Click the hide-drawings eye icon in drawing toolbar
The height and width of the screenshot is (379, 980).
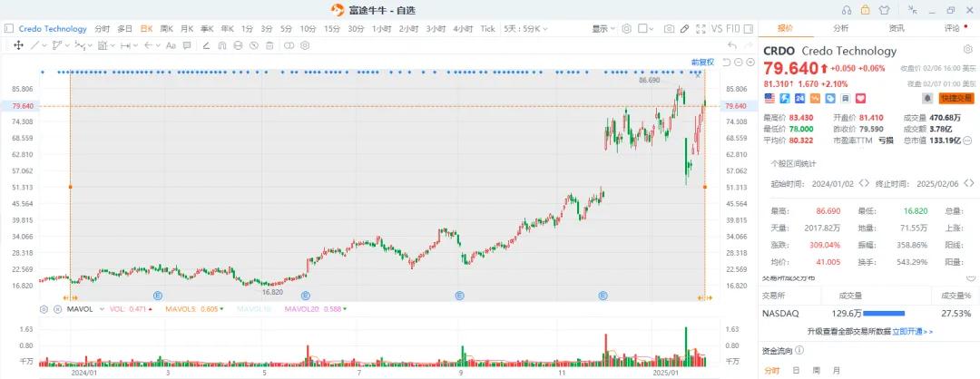pos(254,45)
